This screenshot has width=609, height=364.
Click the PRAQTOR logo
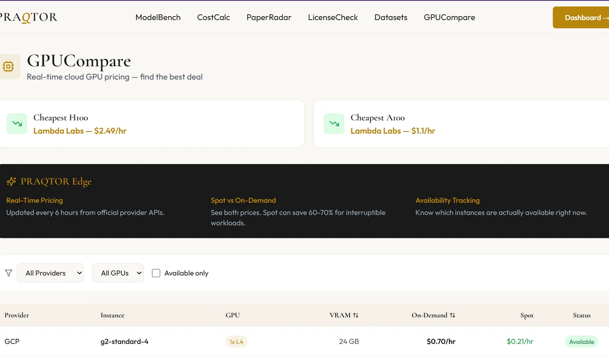(28, 17)
